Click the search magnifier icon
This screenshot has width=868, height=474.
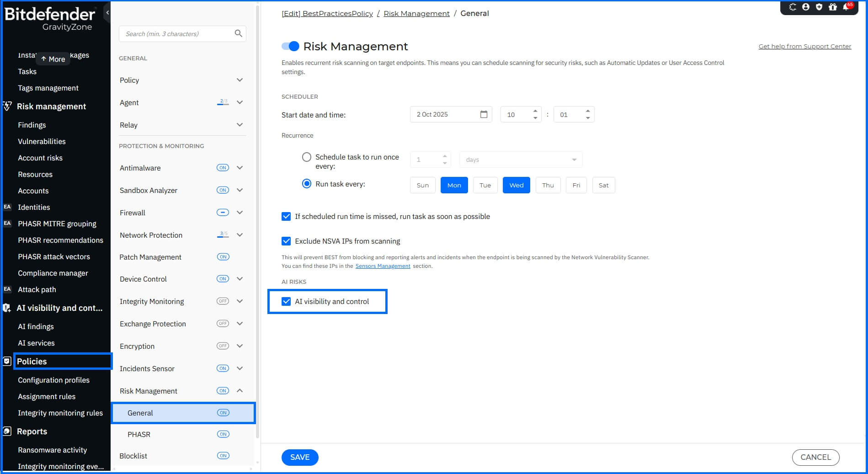point(239,33)
